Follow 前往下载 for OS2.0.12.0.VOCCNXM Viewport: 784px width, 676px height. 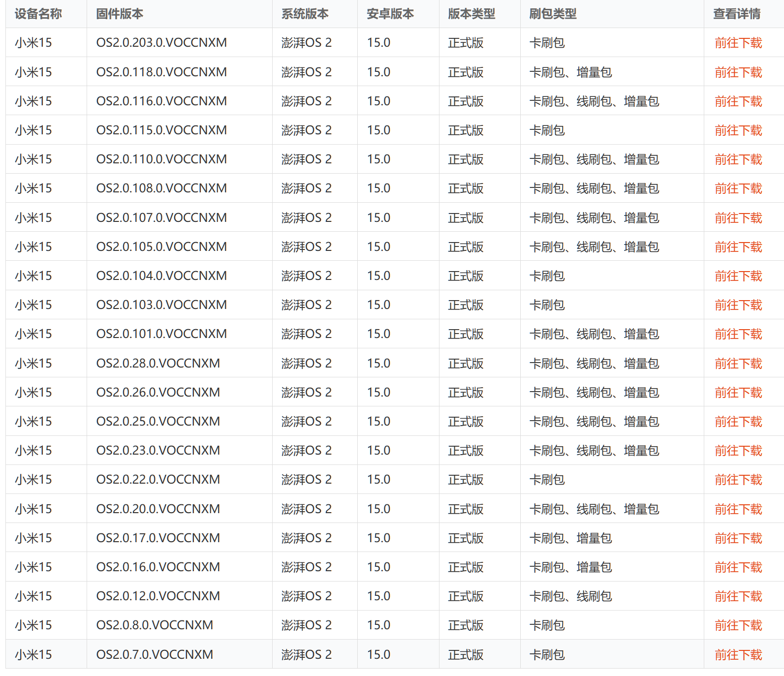[738, 596]
